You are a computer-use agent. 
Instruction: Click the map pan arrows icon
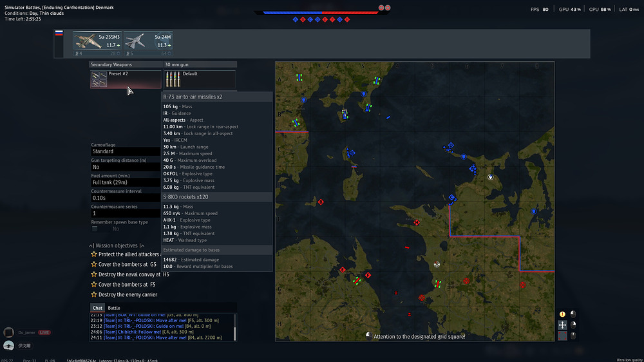pos(562,325)
